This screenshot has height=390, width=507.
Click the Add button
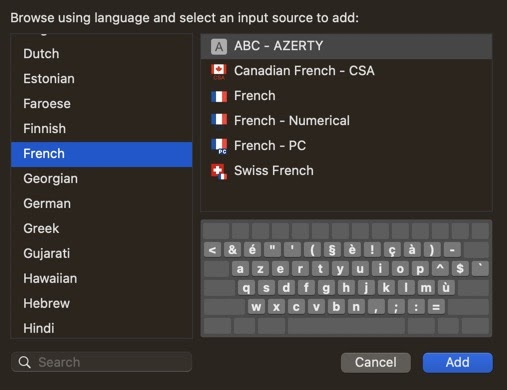(457, 363)
